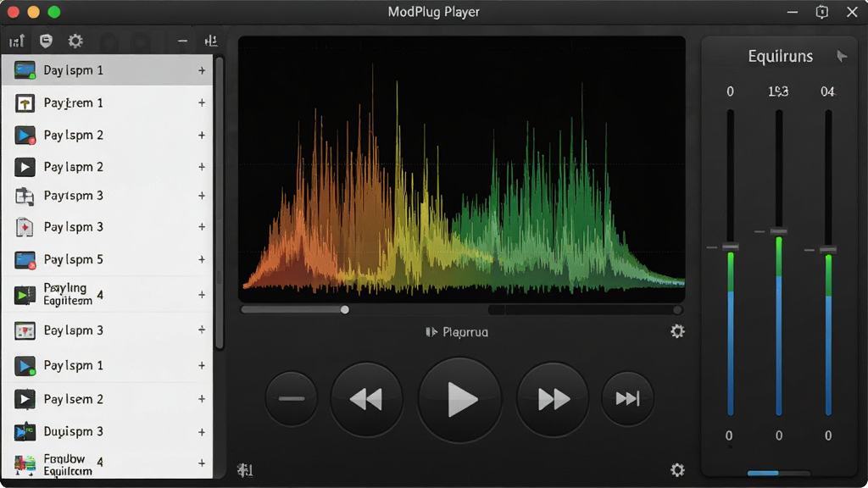
Task: Click the mixer icon at bottom left of player
Action: tap(245, 469)
